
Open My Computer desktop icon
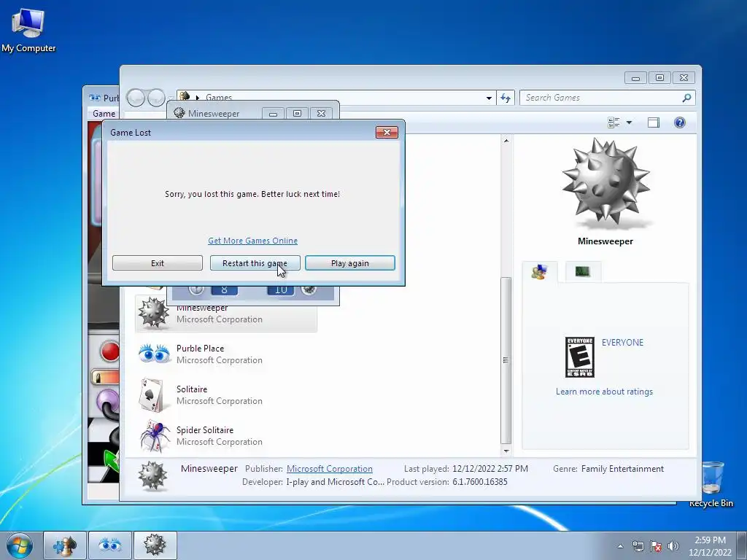(28, 29)
